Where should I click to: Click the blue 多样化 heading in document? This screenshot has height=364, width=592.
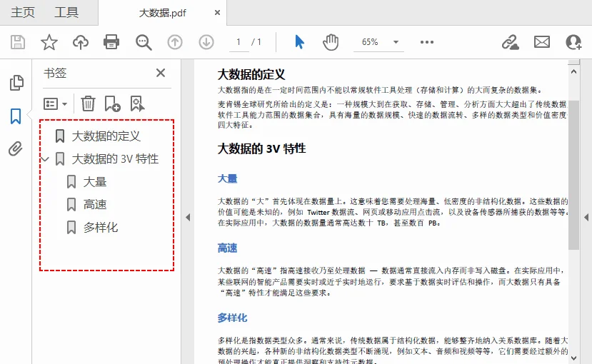232,318
